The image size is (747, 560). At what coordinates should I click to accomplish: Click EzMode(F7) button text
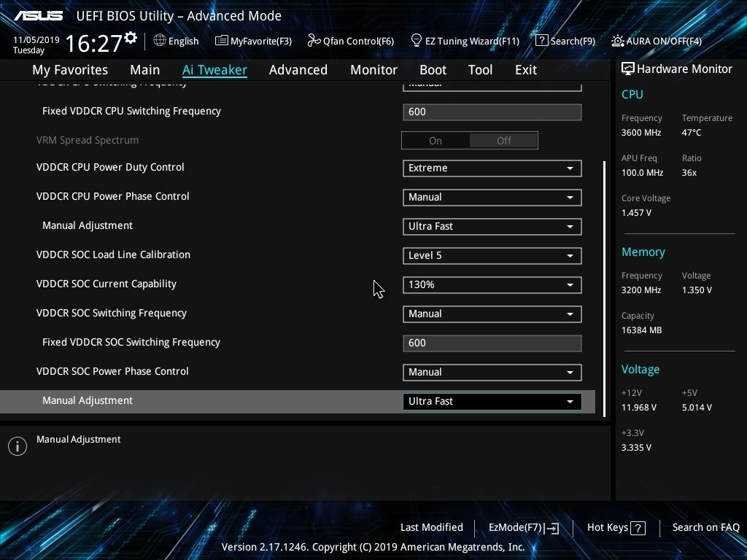pyautogui.click(x=515, y=527)
